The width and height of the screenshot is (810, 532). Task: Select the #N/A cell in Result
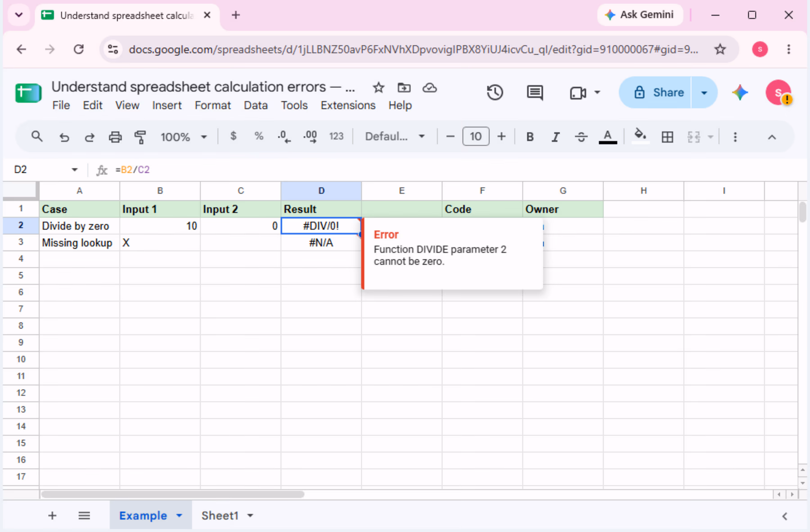click(x=321, y=243)
